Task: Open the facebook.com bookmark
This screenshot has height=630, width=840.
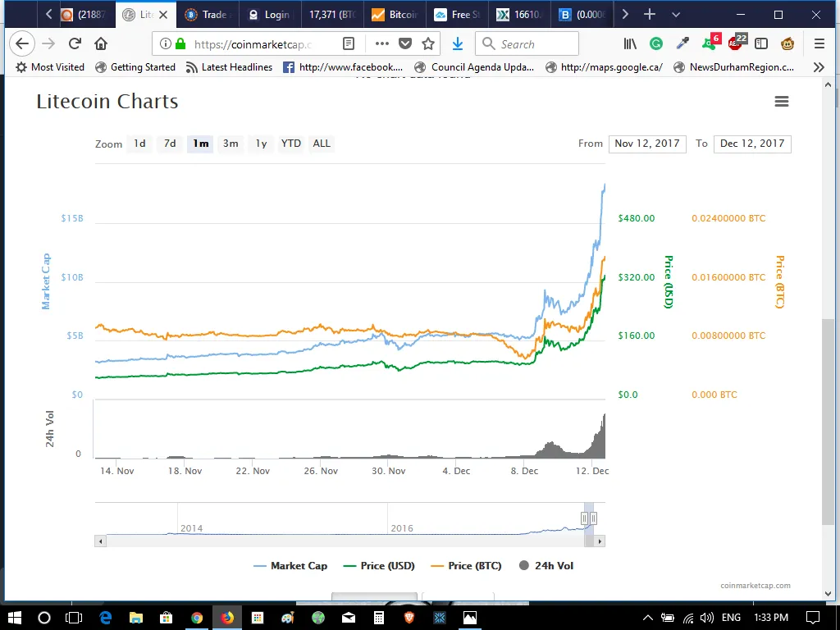Action: (343, 67)
